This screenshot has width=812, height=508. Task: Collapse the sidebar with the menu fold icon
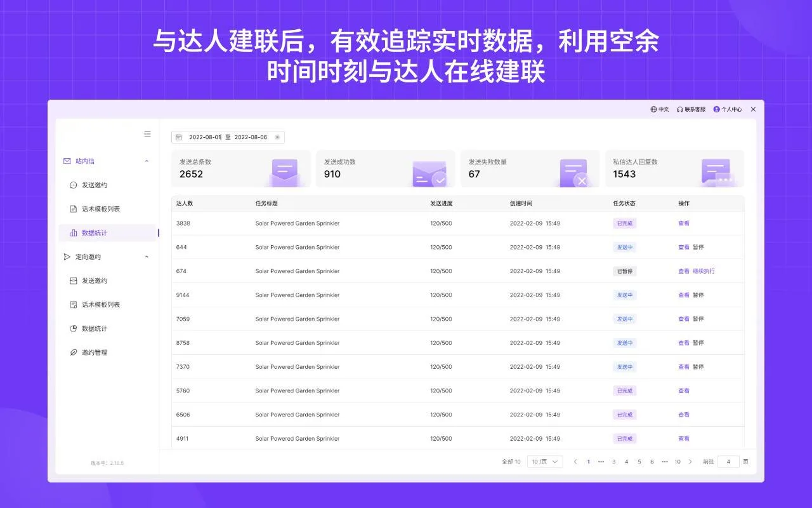point(147,134)
